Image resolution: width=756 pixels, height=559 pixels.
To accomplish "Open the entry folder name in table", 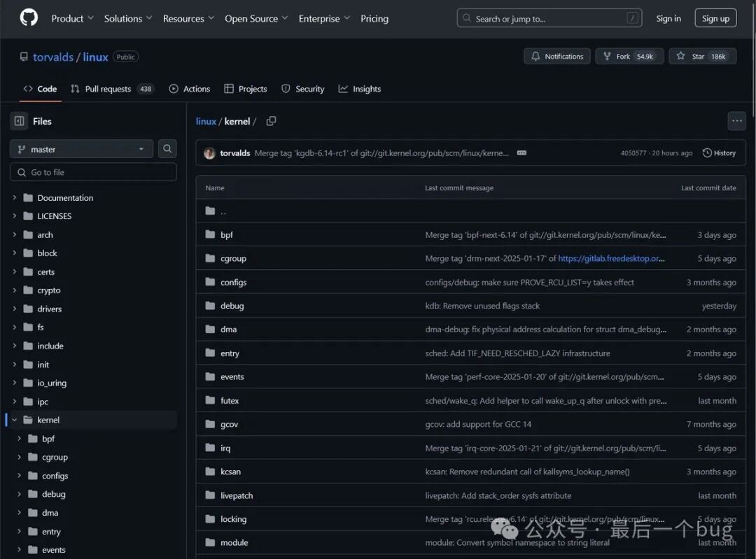I will (x=230, y=353).
